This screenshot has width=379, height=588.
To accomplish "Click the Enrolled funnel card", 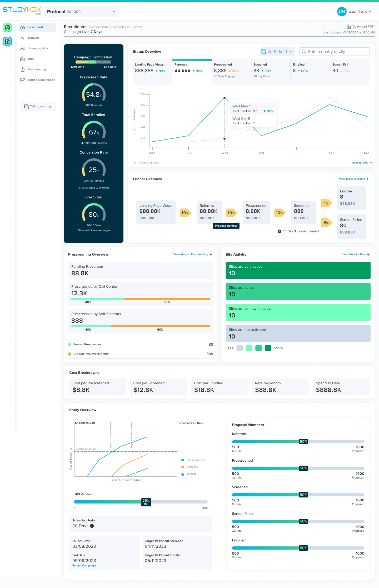I will point(351,198).
